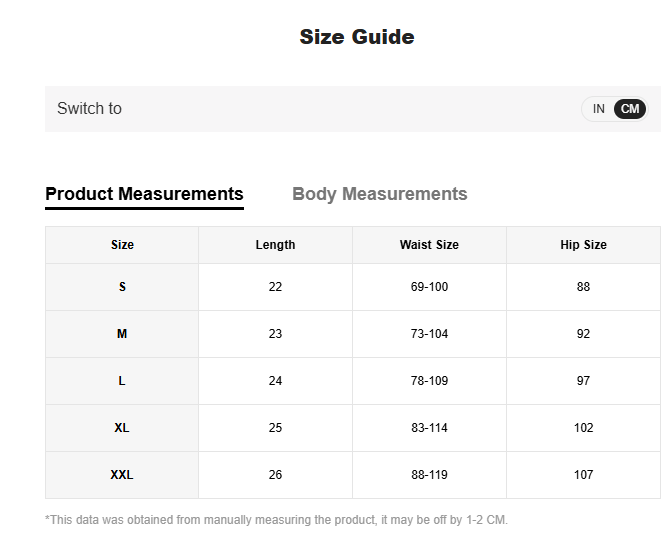Click the hip size 102 cell
This screenshot has height=537, width=668.
click(583, 428)
